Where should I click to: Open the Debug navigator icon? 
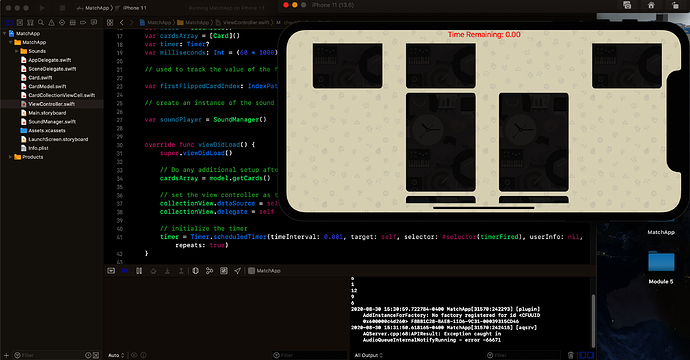(x=73, y=22)
